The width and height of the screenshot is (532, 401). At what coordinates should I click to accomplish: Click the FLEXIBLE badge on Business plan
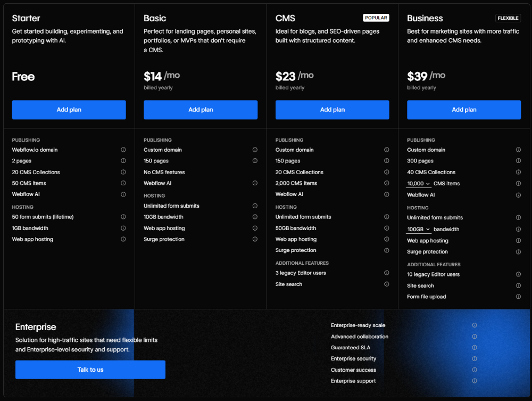(508, 18)
